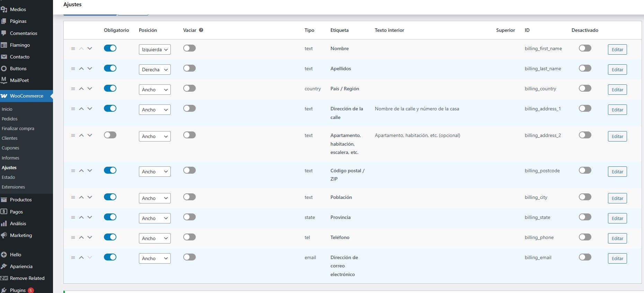The image size is (644, 293).
Task: Enable Obligatorio for billing_address_2 field
Action: tap(110, 135)
